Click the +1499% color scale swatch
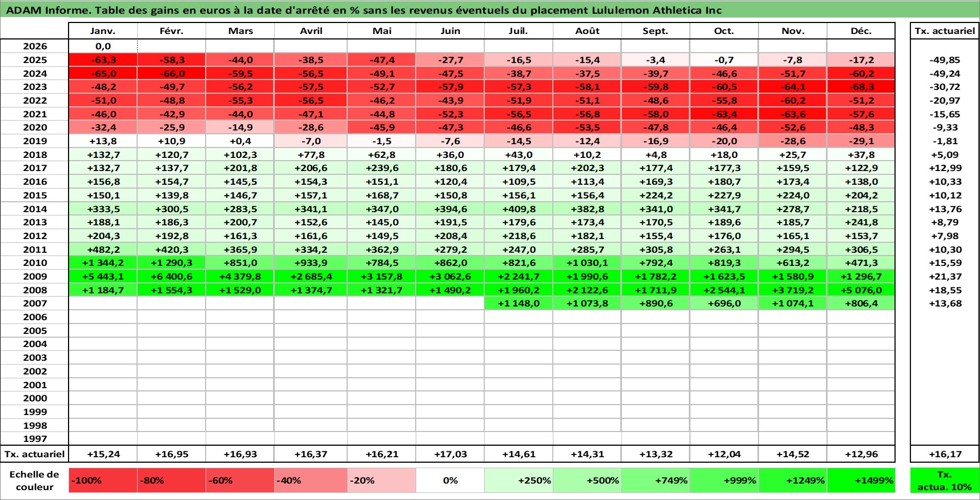980x500 pixels. (x=861, y=480)
